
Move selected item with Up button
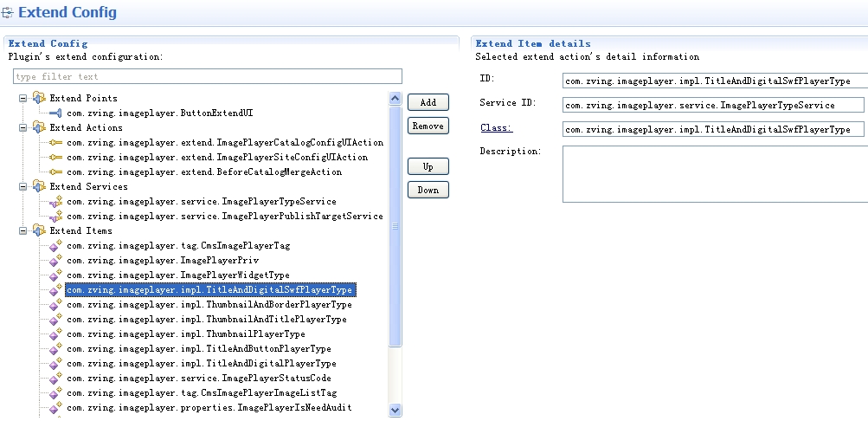click(428, 166)
